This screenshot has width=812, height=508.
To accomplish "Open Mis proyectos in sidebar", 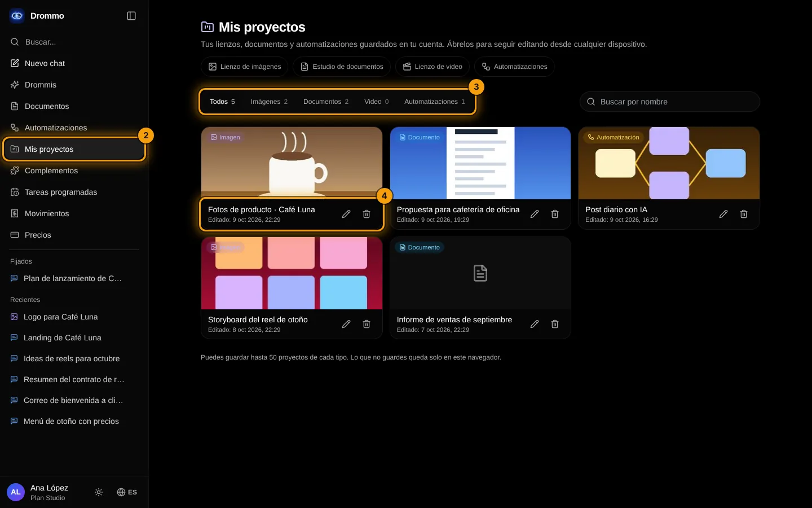I will 74,149.
